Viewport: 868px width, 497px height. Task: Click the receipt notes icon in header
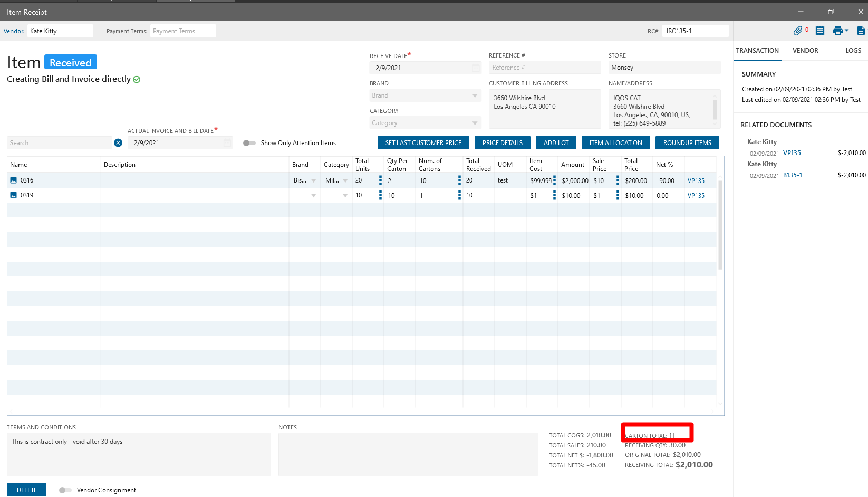(x=819, y=31)
